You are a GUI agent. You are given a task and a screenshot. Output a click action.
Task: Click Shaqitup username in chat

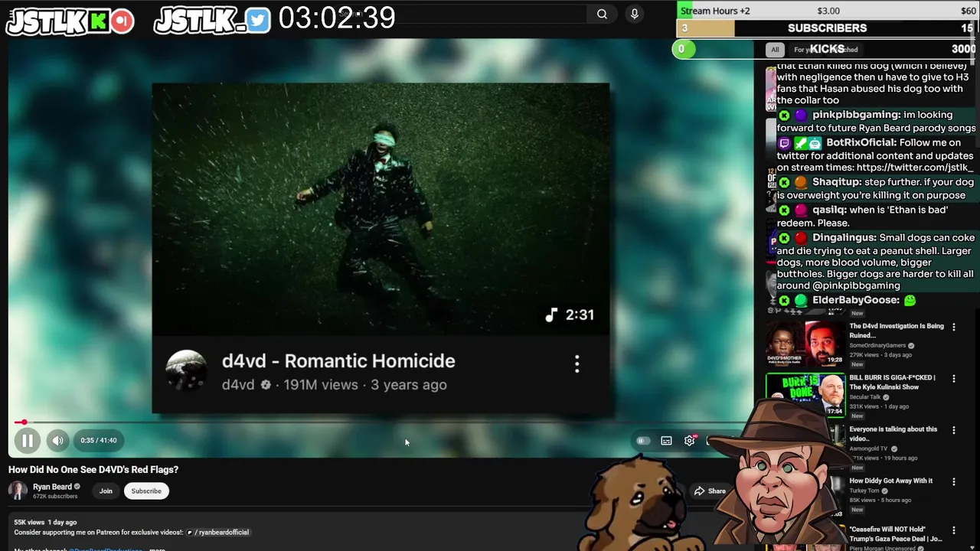pos(837,182)
